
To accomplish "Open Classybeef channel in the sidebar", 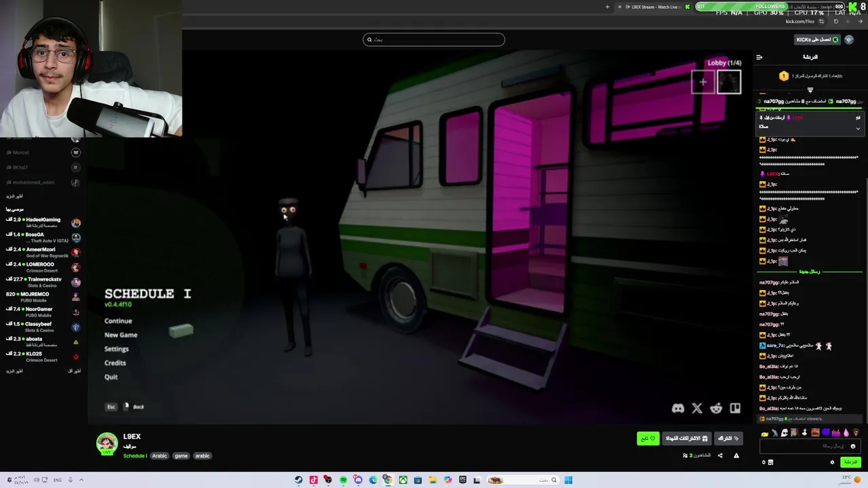I will pyautogui.click(x=43, y=326).
